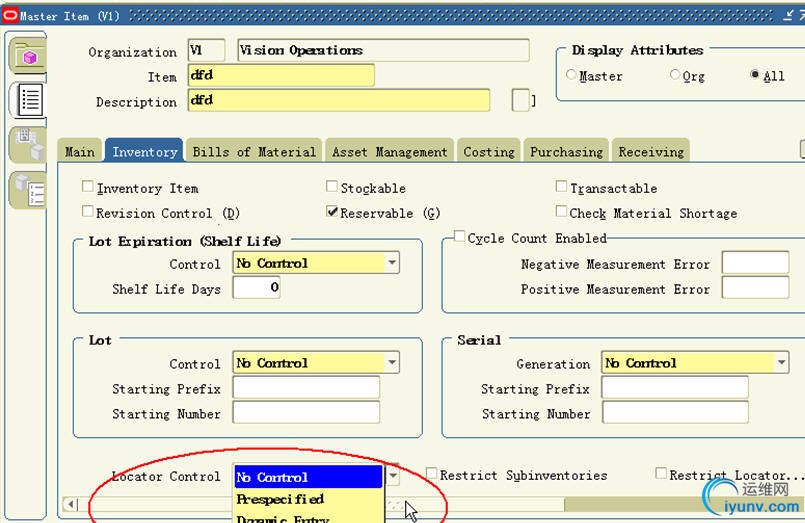The image size is (805, 523).
Task: Enable the Transactable checkbox
Action: [x=561, y=186]
